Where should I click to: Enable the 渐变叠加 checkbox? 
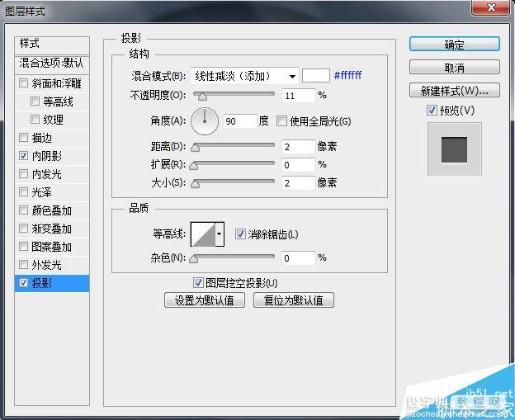[23, 228]
